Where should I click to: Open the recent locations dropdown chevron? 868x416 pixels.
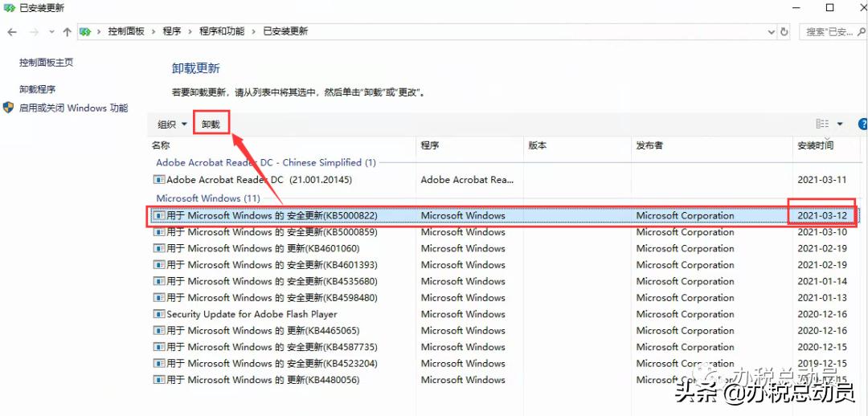coord(51,32)
